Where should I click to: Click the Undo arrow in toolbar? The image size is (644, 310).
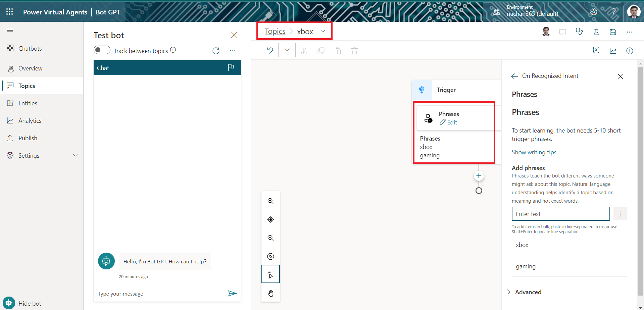pos(270,51)
